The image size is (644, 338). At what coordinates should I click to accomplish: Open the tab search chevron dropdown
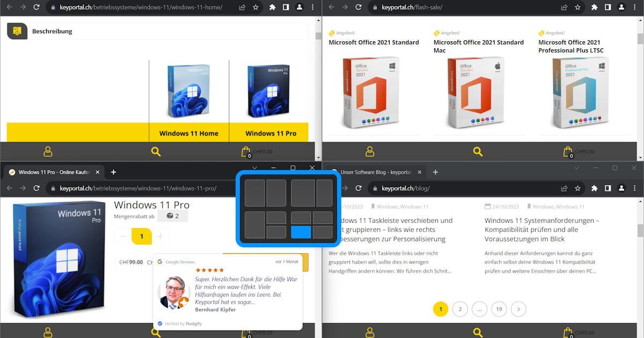(x=576, y=167)
